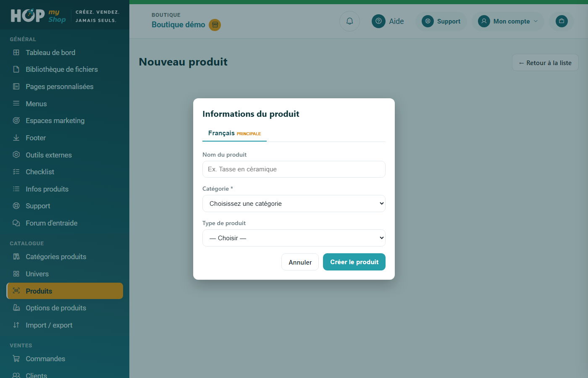The width and height of the screenshot is (588, 378).
Task: Click the Nom du produit field
Action: (294, 169)
